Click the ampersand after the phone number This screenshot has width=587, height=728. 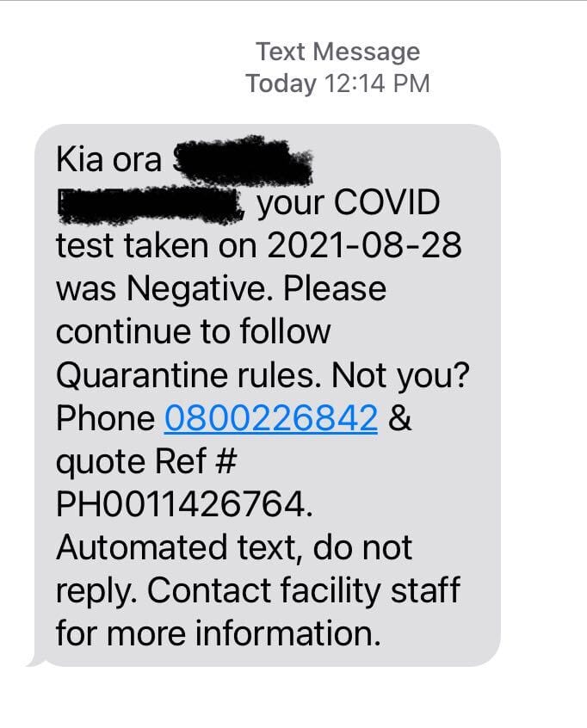(400, 418)
